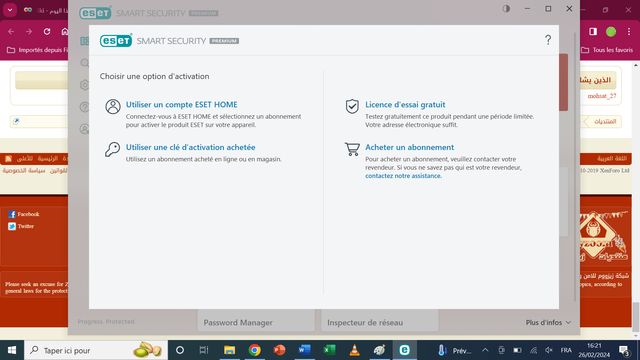
Task: Click mohsat_27 username on web page
Action: pos(602,96)
